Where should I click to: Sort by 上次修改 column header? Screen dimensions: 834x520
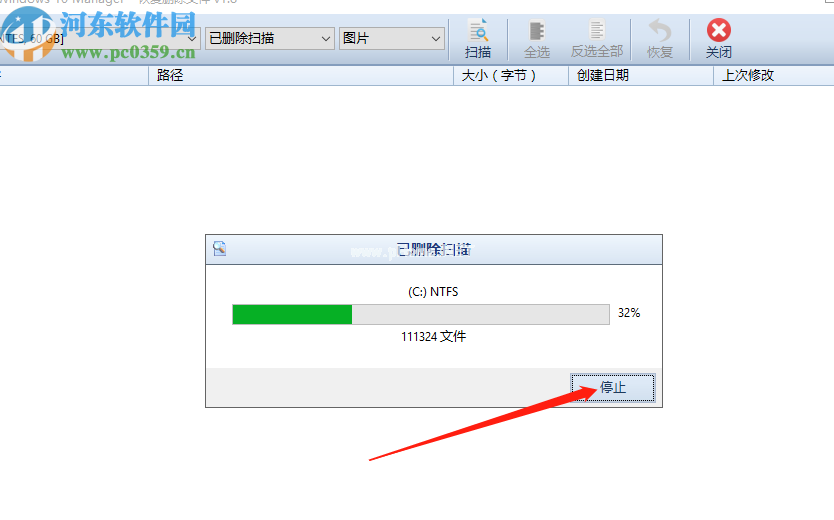(773, 76)
